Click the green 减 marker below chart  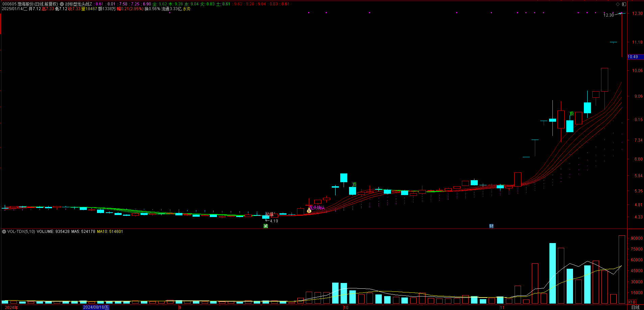pyautogui.click(x=266, y=226)
